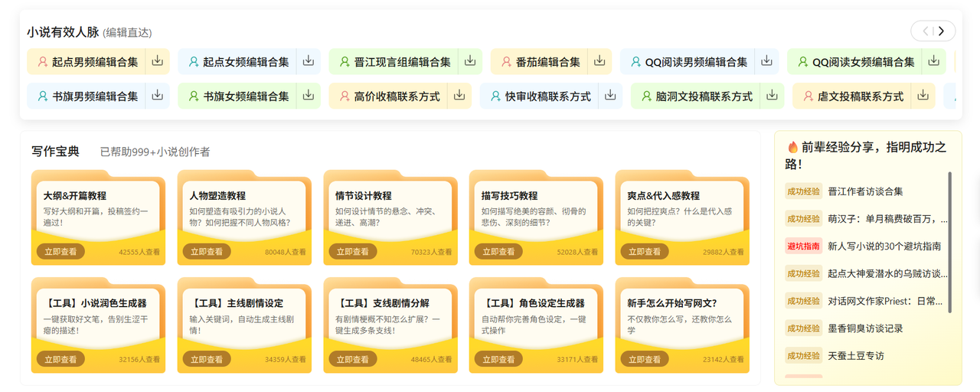Click person icon in QQ阅读女频编辑合集 tag

coord(802,62)
